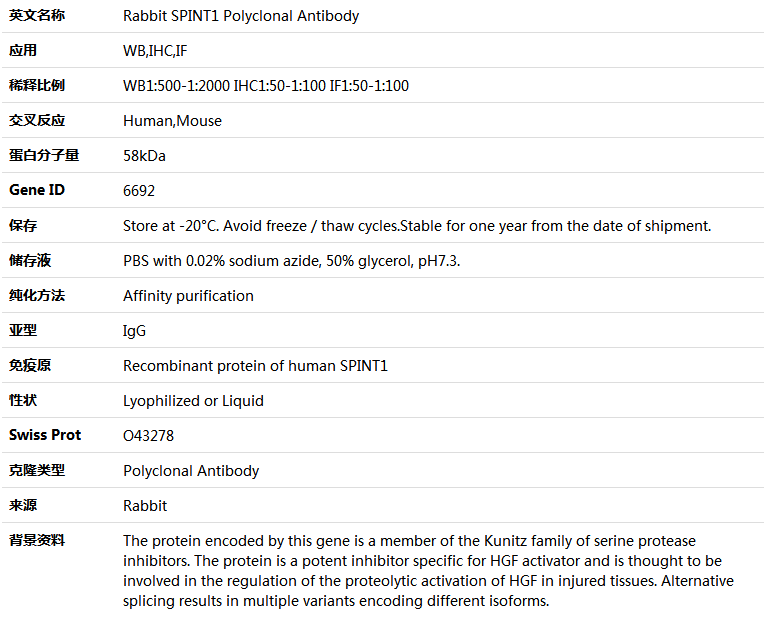Click the '英文名称' row label
Image resolution: width=767 pixels, height=617 pixels.
[37, 16]
